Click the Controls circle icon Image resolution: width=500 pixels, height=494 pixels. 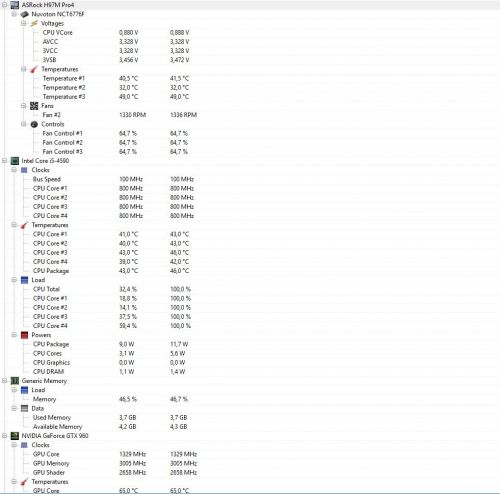(x=34, y=124)
